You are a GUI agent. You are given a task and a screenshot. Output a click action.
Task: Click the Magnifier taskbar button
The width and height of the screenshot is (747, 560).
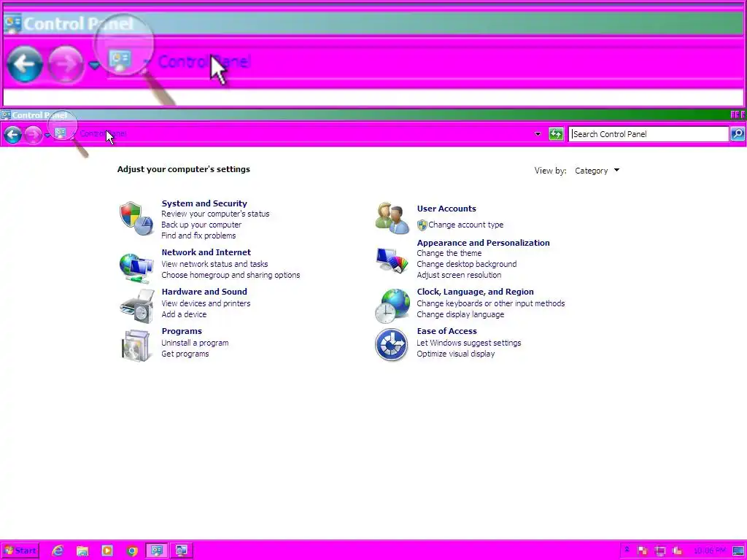click(x=182, y=551)
